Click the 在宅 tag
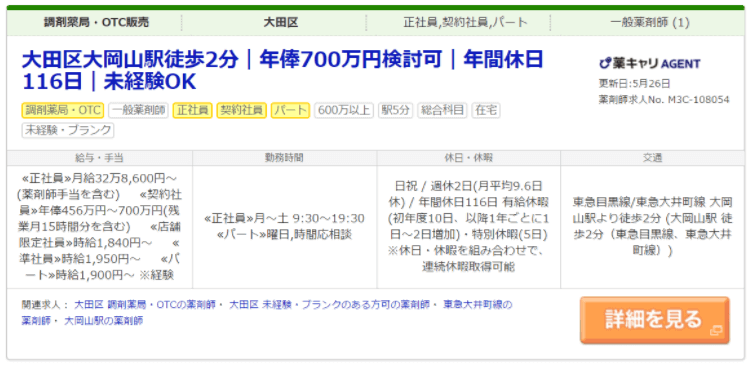 coord(486,110)
